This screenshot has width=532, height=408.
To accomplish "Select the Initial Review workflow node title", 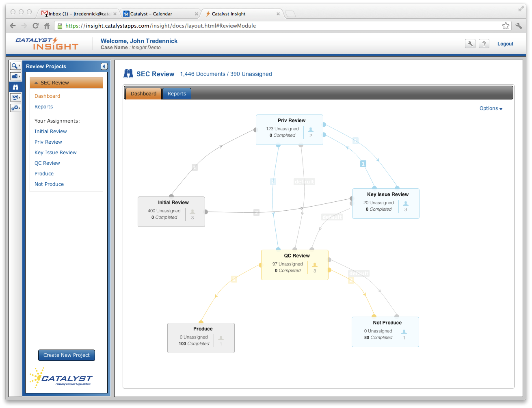I will (173, 203).
